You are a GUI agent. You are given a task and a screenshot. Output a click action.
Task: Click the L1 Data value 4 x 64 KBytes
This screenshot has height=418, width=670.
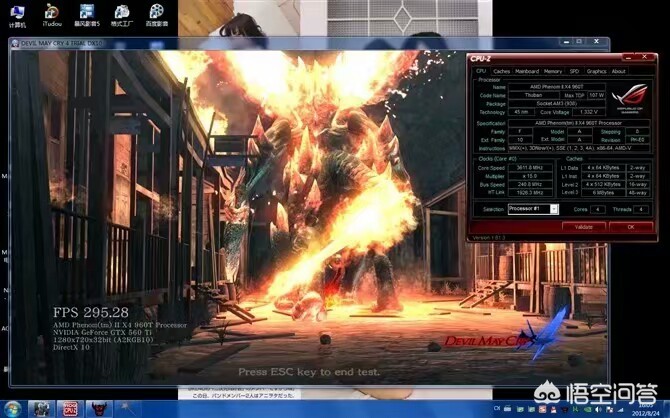click(603, 168)
